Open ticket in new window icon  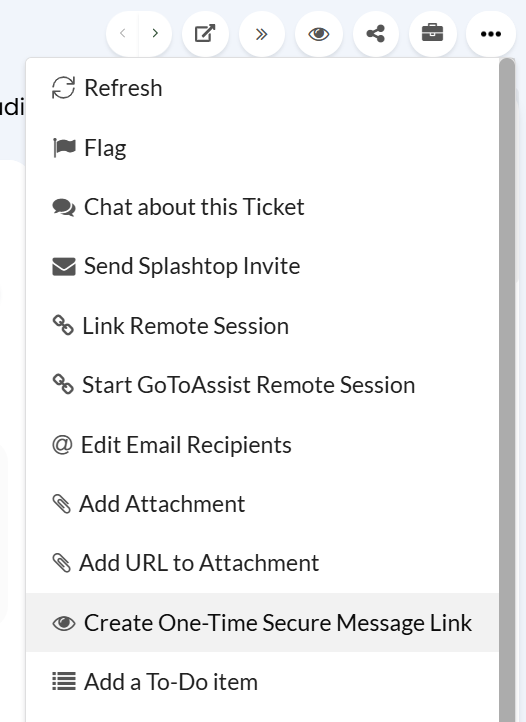point(205,34)
